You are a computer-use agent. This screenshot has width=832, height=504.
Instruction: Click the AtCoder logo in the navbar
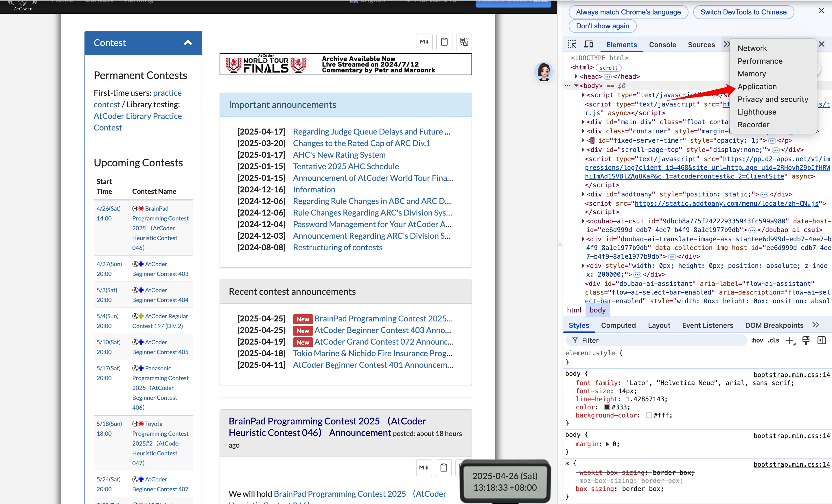coord(22,6)
